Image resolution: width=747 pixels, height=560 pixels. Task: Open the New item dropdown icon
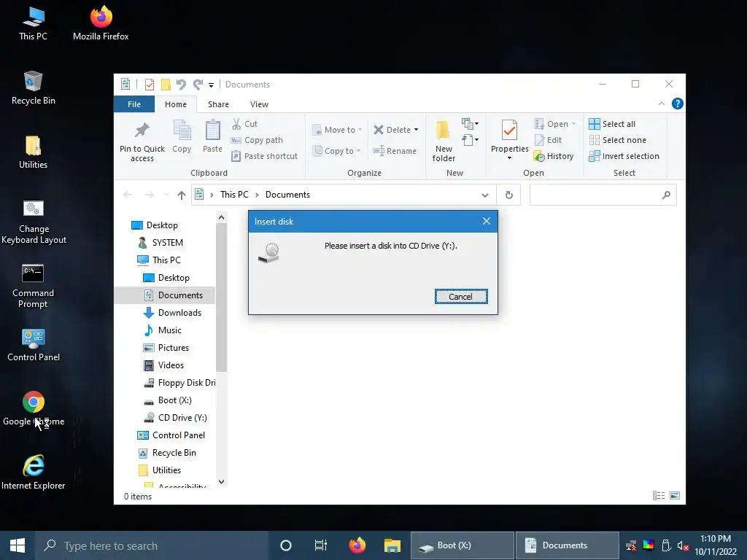[x=471, y=124]
